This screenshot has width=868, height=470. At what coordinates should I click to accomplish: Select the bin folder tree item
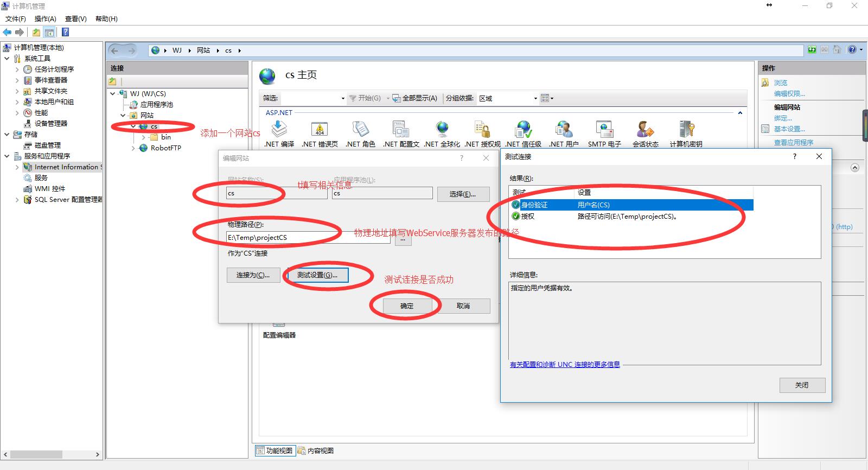click(161, 137)
